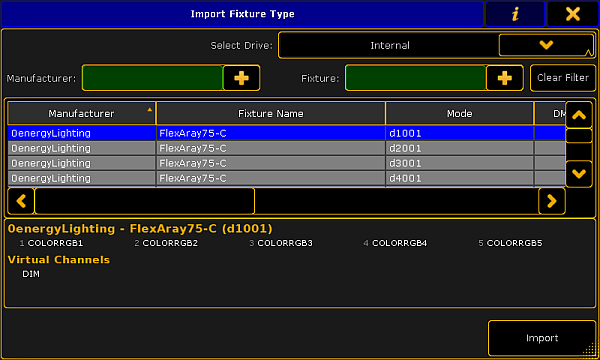Add fixture filter with plus icon
600x360 pixels.
[505, 78]
